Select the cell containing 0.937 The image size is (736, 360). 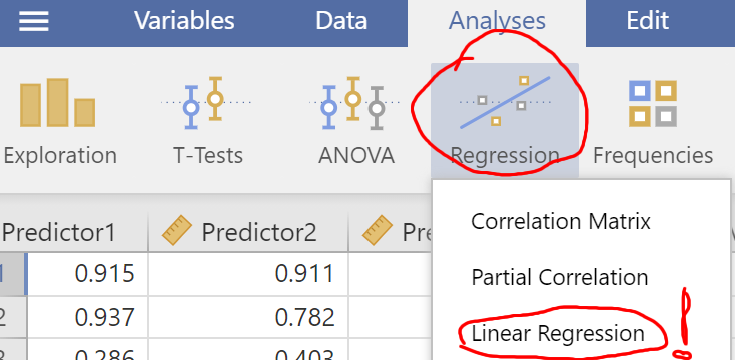point(87,318)
